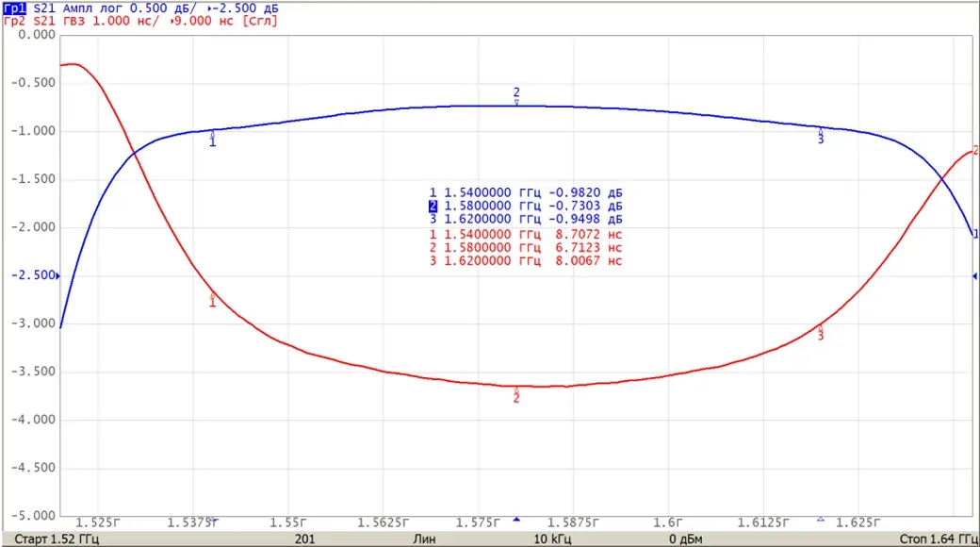
Task: Click the 10 кГц IF bandwidth field
Action: click(x=552, y=539)
